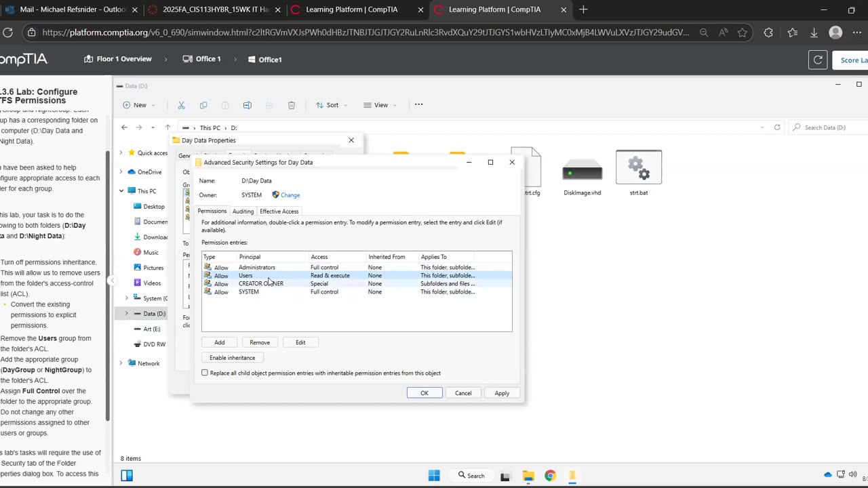Viewport: 868px width, 488px height.
Task: Click the network icon in system tray
Action: point(841,474)
